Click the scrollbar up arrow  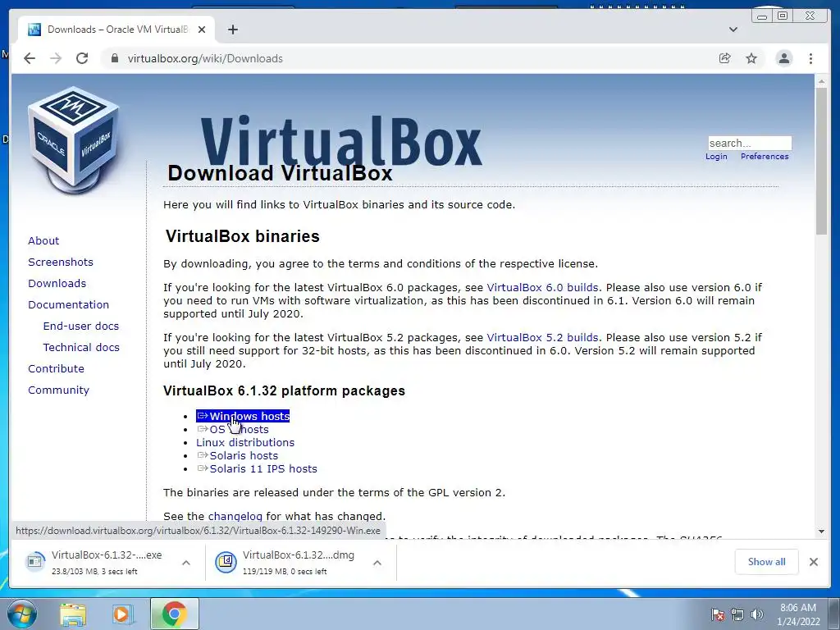821,81
